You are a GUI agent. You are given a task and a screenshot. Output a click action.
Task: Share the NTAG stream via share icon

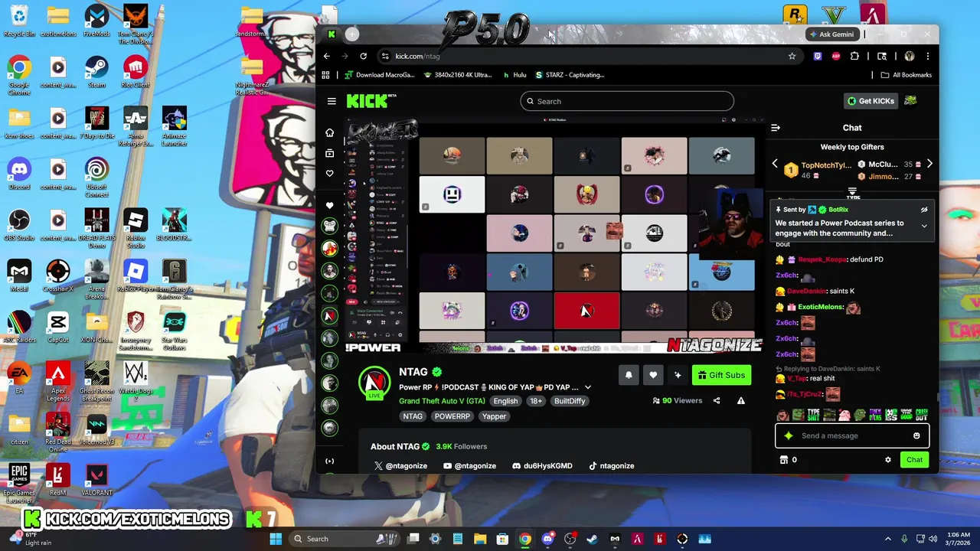tap(717, 400)
